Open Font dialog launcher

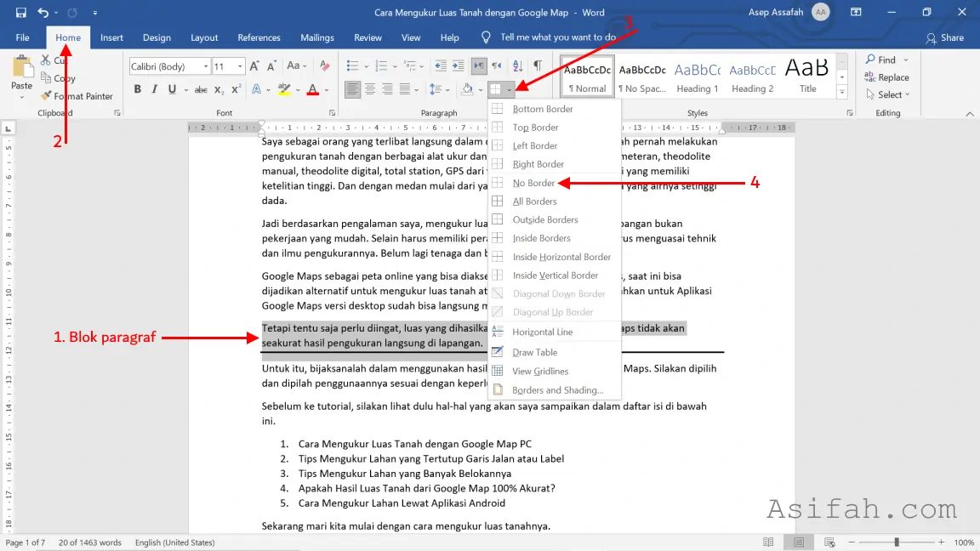point(332,113)
